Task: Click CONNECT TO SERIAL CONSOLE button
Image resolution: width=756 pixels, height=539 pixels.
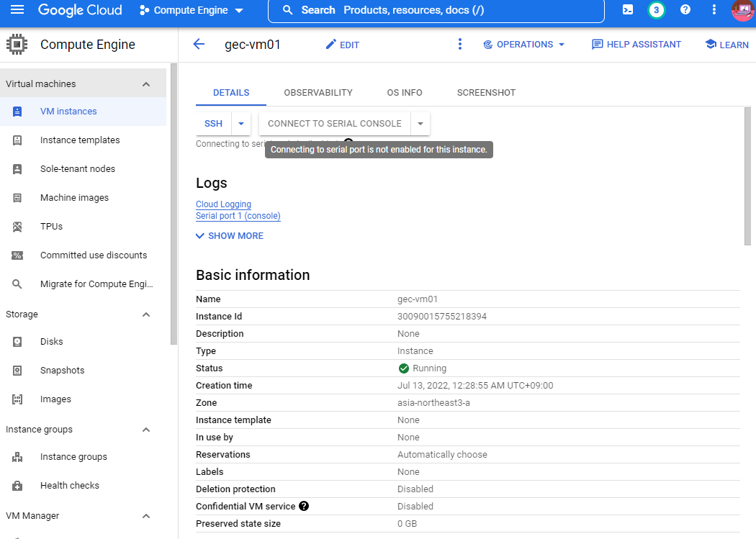Action: (335, 124)
